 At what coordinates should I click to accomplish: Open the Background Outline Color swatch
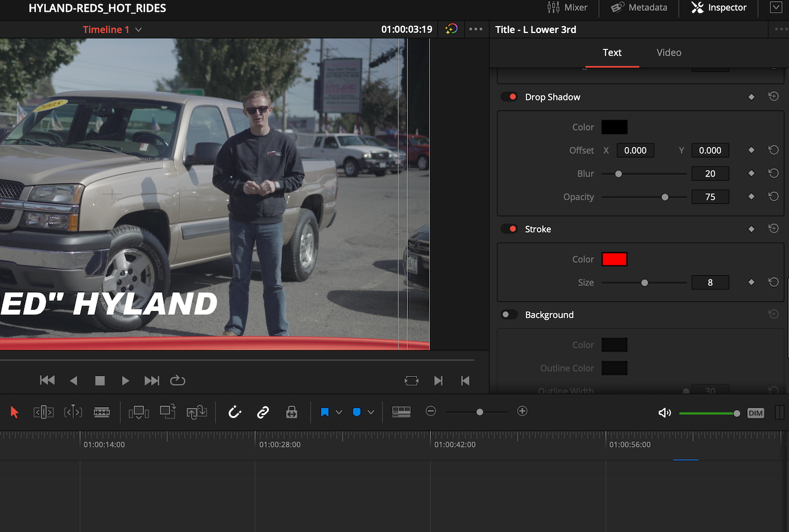click(614, 368)
